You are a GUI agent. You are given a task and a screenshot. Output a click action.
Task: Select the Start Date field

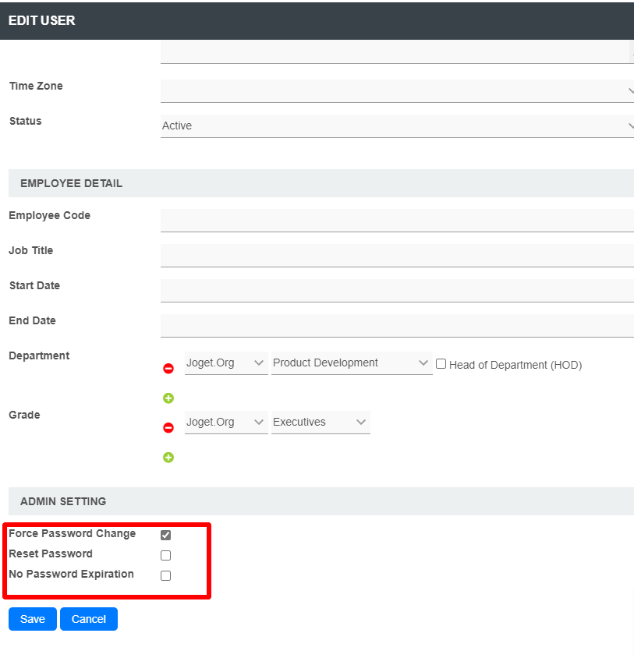(x=397, y=291)
